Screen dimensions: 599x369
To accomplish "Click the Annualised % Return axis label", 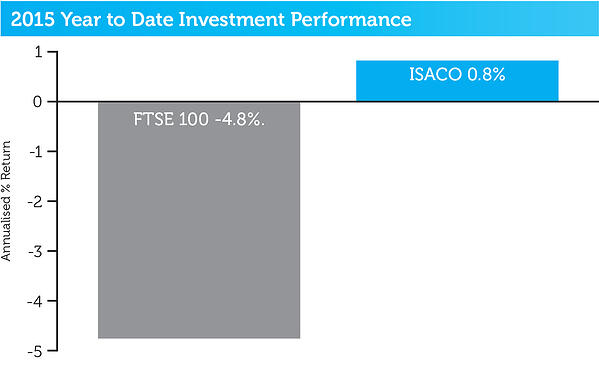I will click(x=6, y=201).
